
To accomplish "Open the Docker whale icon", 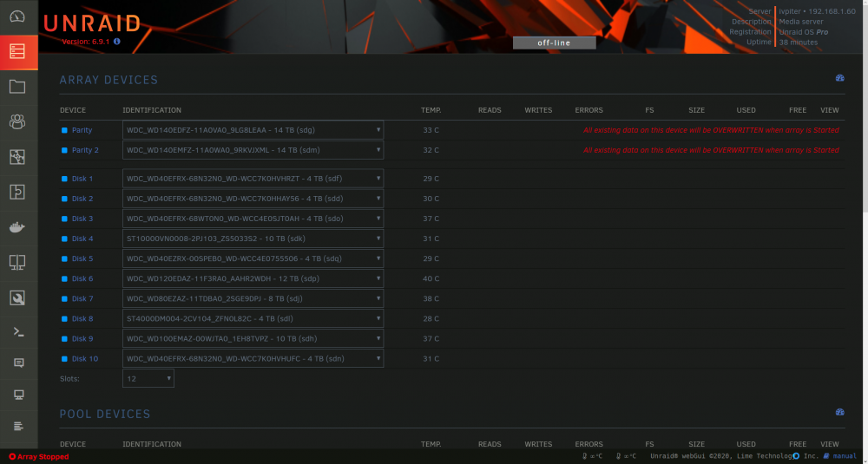I will (17, 226).
